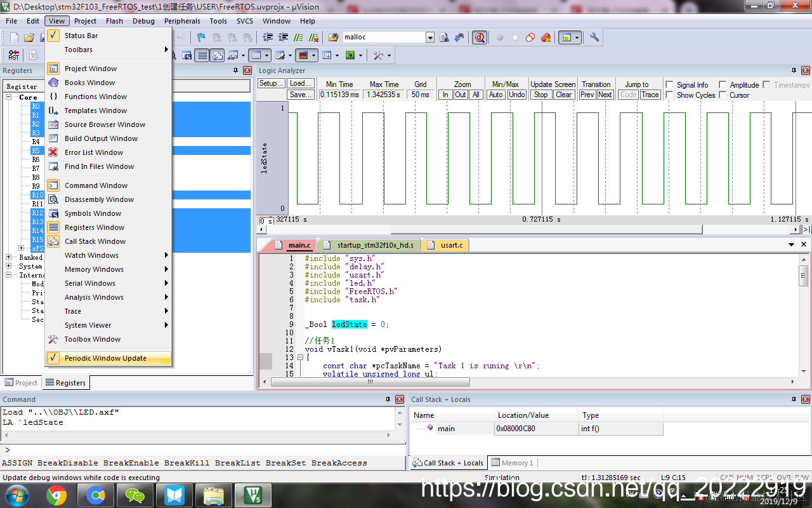Open the Disassembly Window menu entry

coord(99,199)
